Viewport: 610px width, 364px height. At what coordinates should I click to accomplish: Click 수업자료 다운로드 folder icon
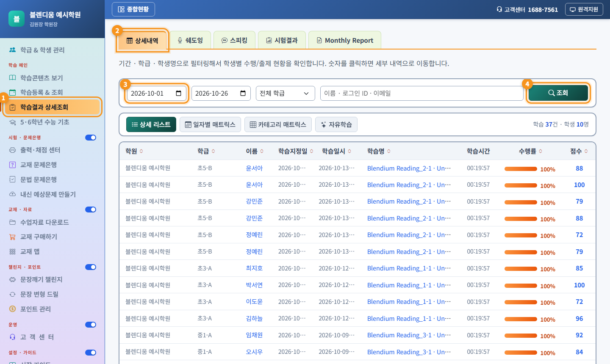(13, 222)
